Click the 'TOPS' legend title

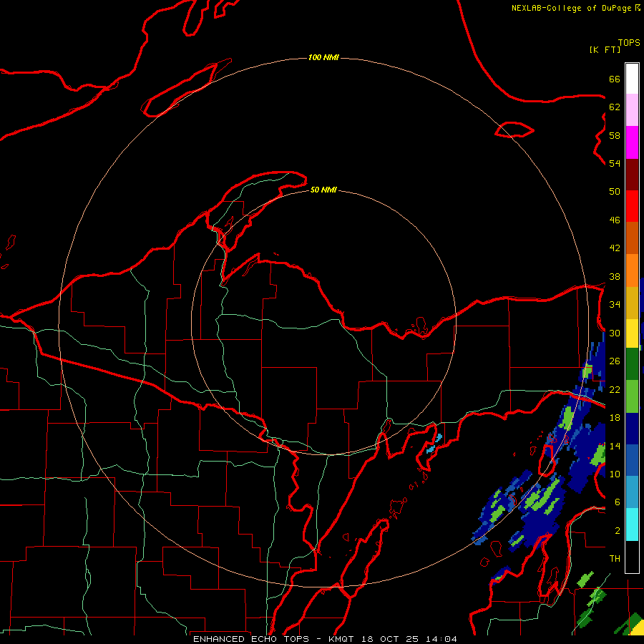pos(629,43)
